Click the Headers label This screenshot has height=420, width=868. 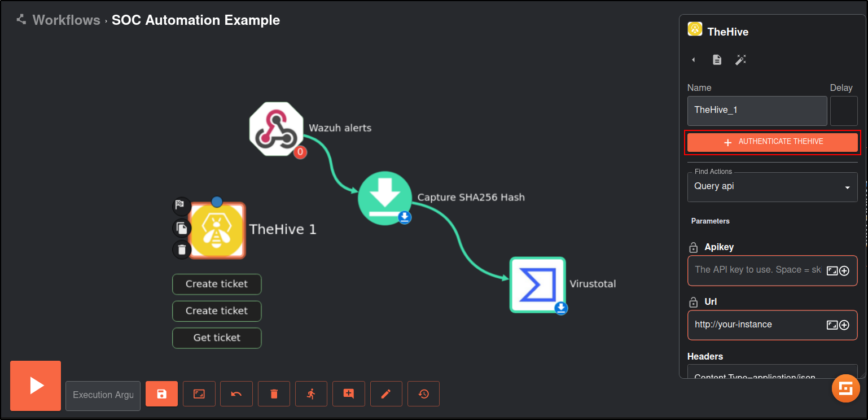pyautogui.click(x=705, y=357)
